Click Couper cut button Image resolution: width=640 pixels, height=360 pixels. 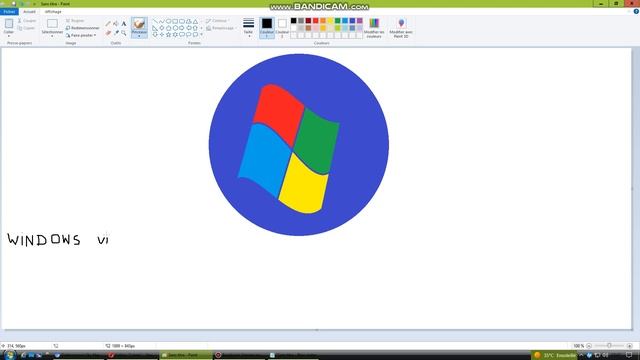[x=27, y=20]
